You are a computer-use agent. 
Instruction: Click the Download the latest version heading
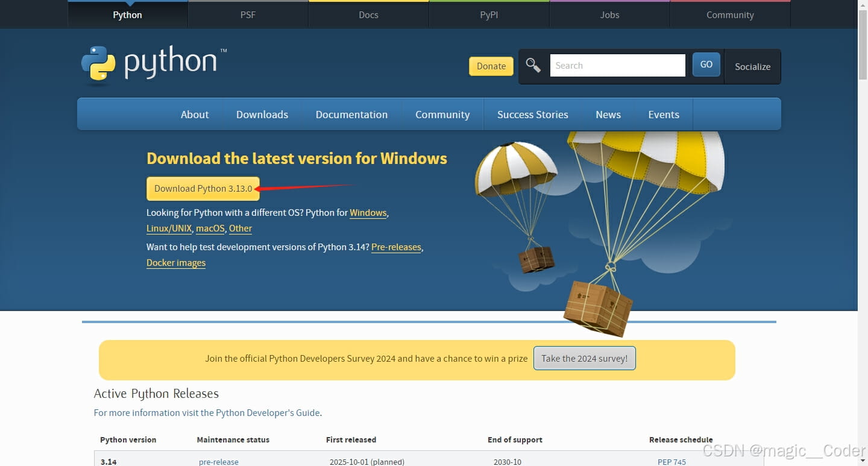297,159
